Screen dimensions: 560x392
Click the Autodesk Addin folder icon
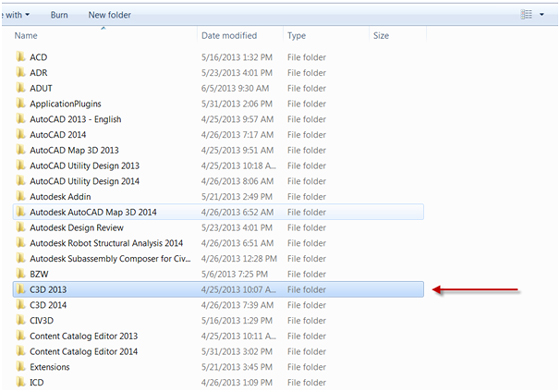click(x=21, y=196)
